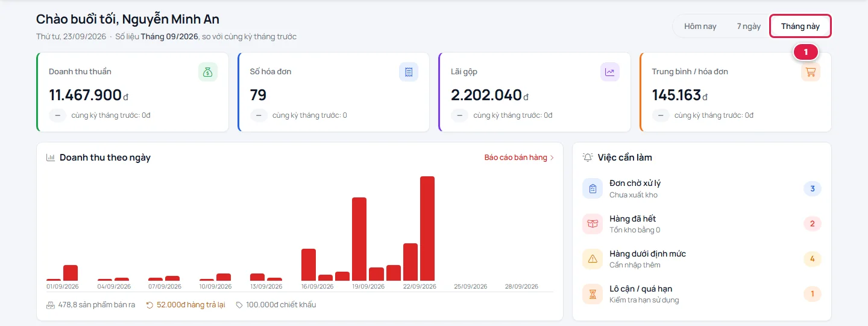
Task: Click the line chart icon on Lãi gộp card
Action: 610,72
